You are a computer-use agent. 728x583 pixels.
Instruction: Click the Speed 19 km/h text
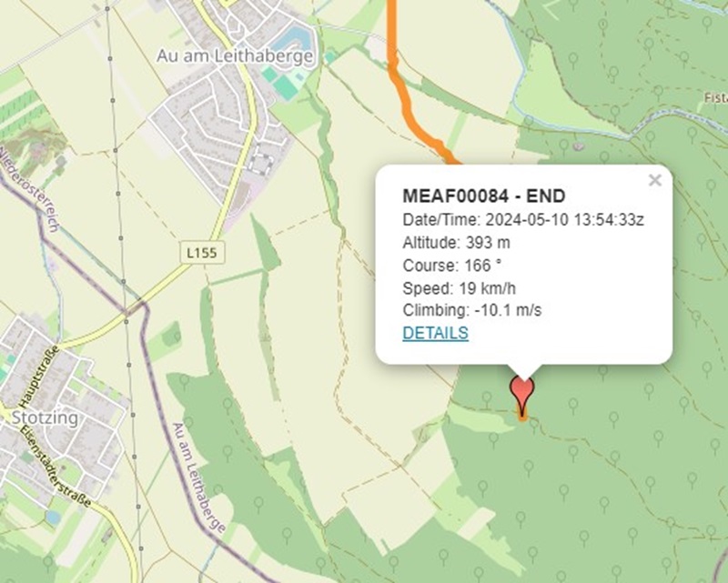(460, 288)
